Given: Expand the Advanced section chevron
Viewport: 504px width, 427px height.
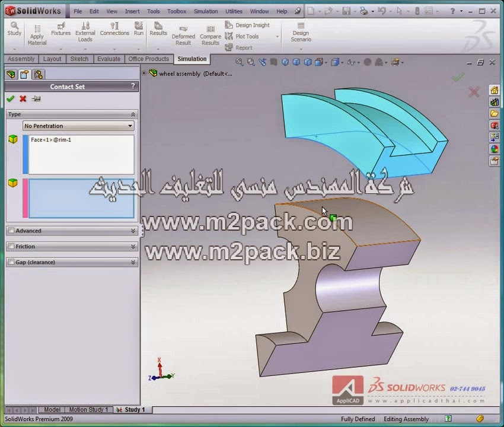Looking at the screenshot, I should pos(133,231).
